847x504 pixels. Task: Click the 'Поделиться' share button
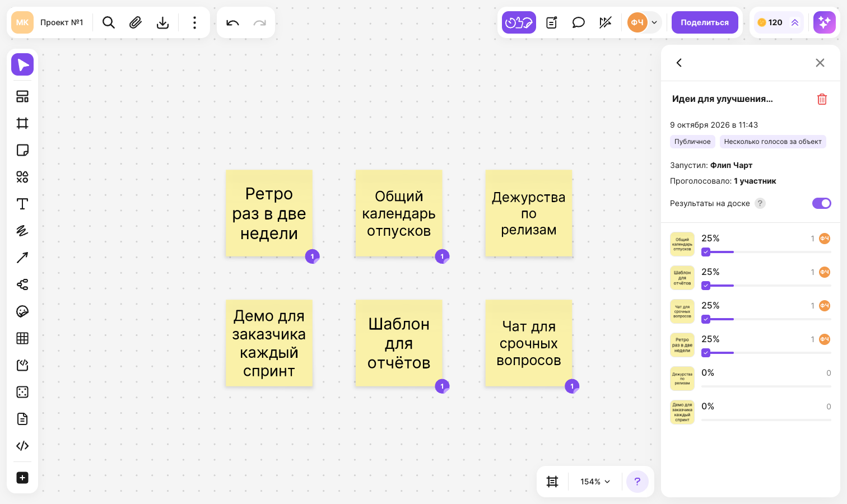(705, 22)
